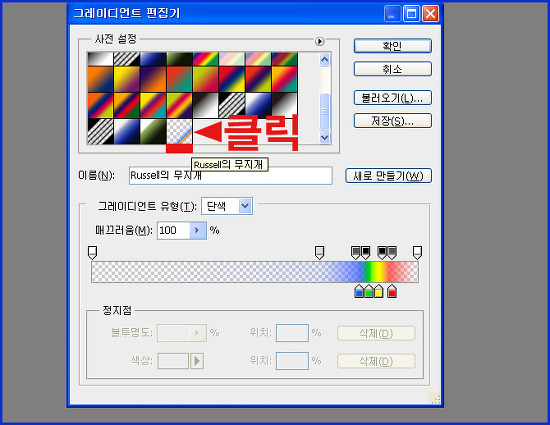Select the two-color red-to-teal preset in the second row

pos(179,79)
